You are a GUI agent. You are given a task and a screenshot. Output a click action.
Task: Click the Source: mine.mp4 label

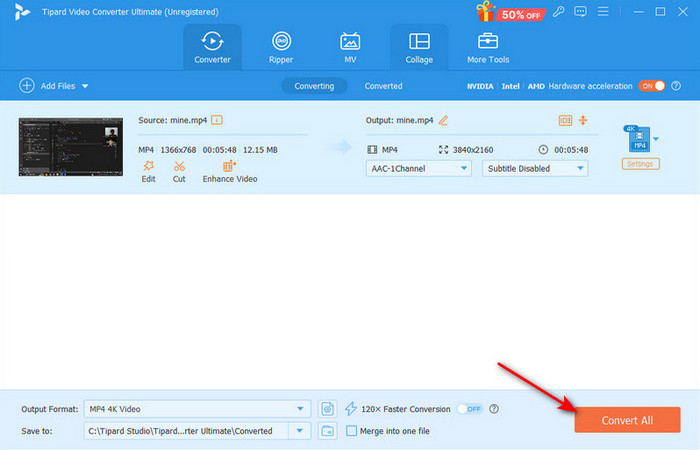point(173,120)
